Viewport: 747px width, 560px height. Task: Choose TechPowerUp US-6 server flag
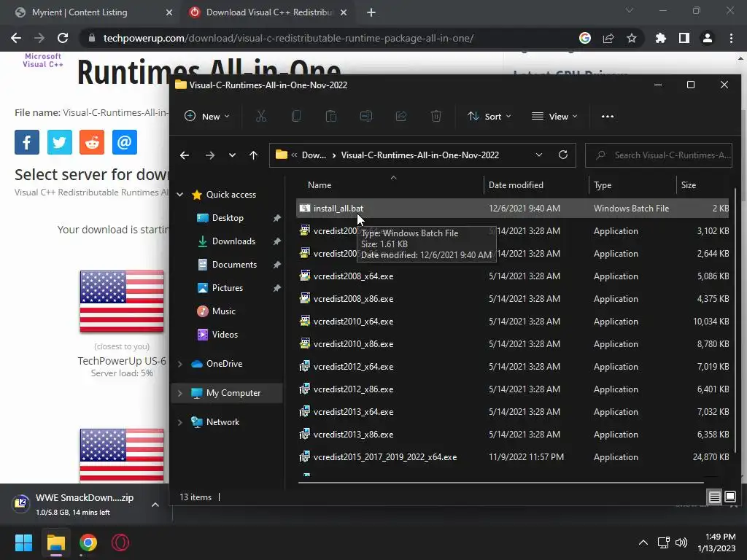point(122,301)
